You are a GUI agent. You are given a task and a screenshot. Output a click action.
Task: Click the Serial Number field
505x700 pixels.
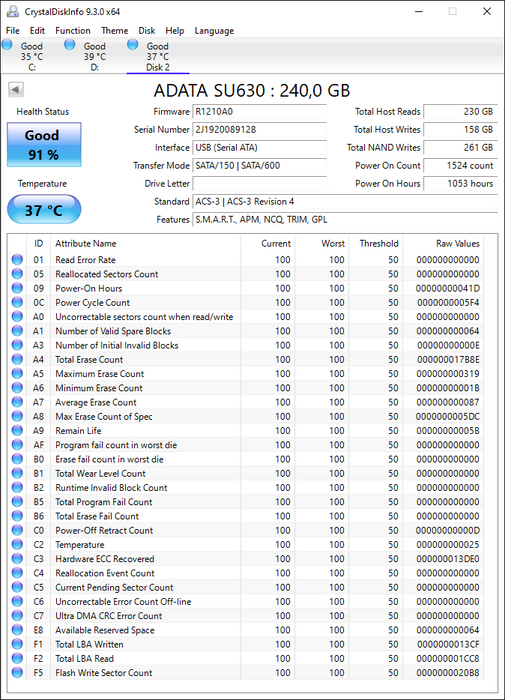coord(259,129)
